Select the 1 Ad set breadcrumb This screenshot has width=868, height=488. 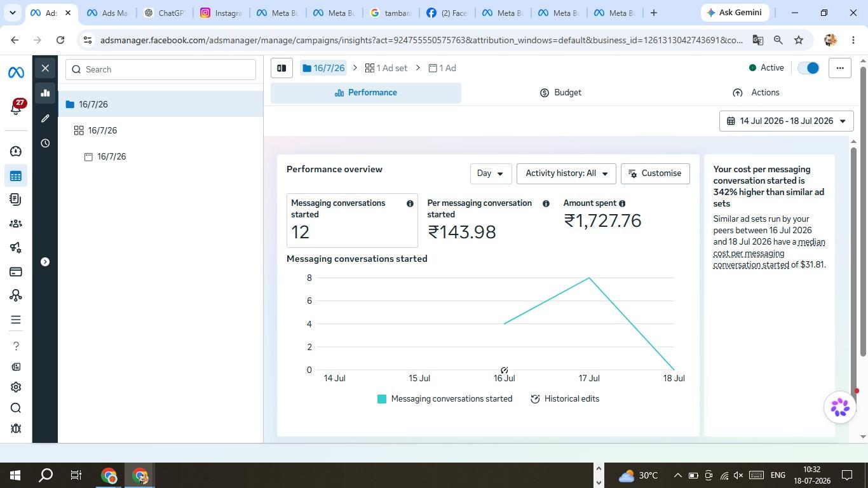386,68
